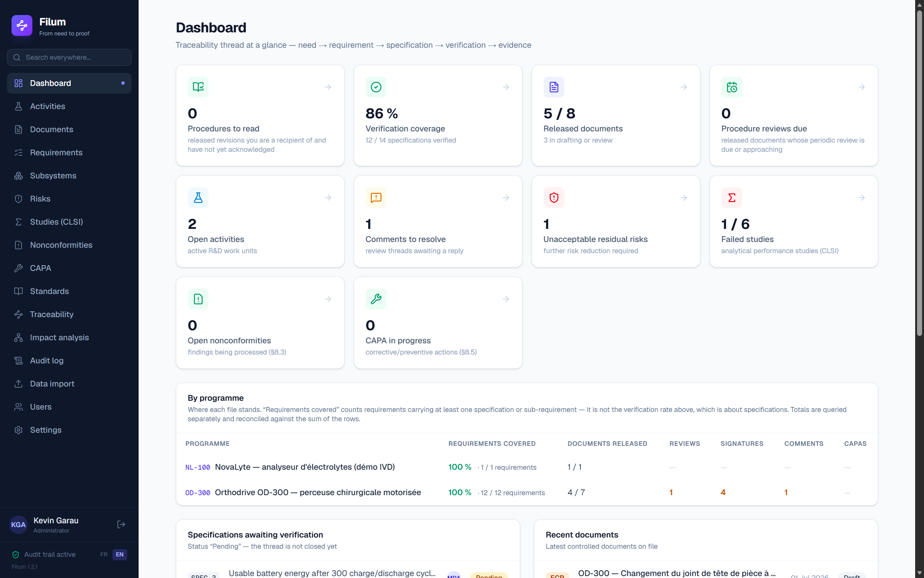This screenshot has height=578, width=924.
Task: Navigate to Traceability
Action: point(69,314)
